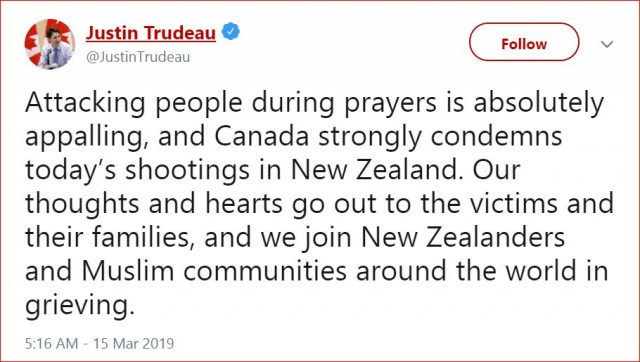640x362 pixels.
Task: Click 'New Zealanders' in the tweet text
Action: 463,237
